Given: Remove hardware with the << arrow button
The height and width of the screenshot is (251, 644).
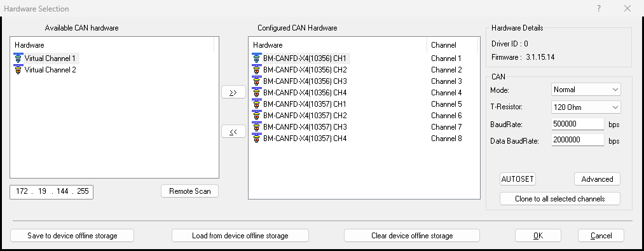Looking at the screenshot, I should [233, 132].
